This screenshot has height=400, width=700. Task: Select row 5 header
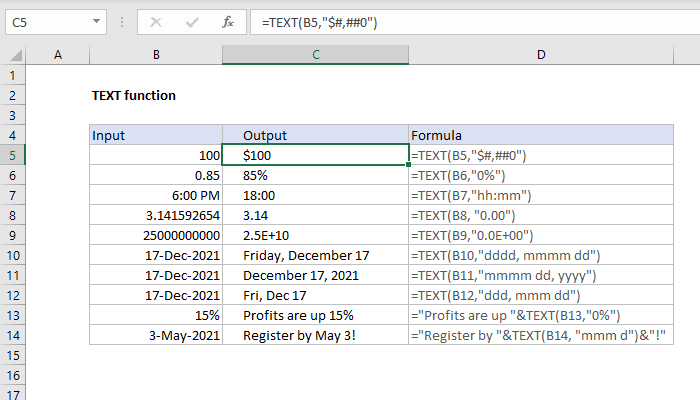[x=14, y=155]
